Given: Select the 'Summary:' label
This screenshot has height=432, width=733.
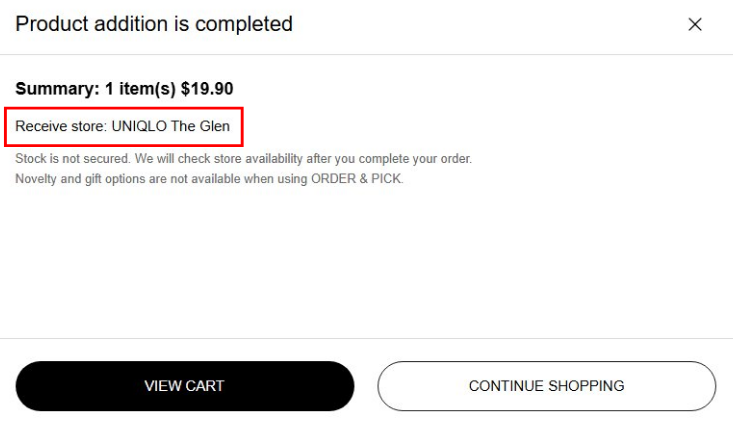Looking at the screenshot, I should click(x=57, y=89).
